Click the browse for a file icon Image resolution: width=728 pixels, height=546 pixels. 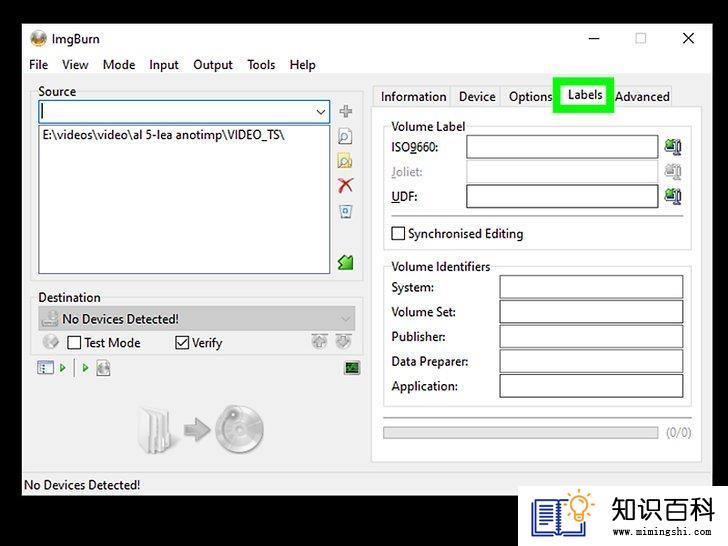tap(345, 136)
